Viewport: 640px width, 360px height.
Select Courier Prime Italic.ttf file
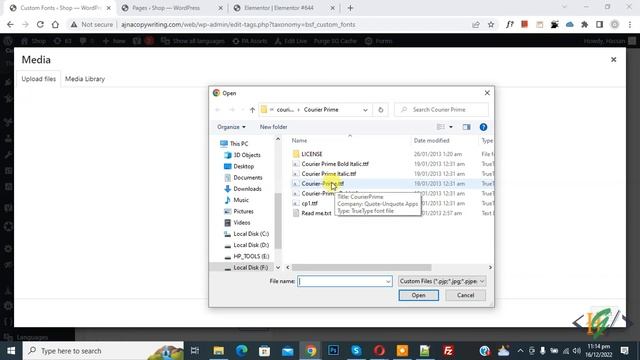click(x=329, y=173)
